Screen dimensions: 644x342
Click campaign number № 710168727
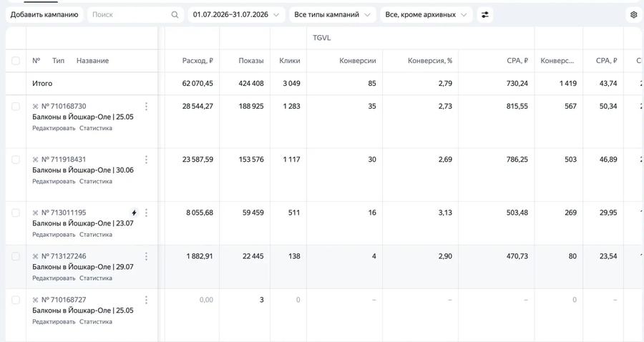pyautogui.click(x=64, y=300)
